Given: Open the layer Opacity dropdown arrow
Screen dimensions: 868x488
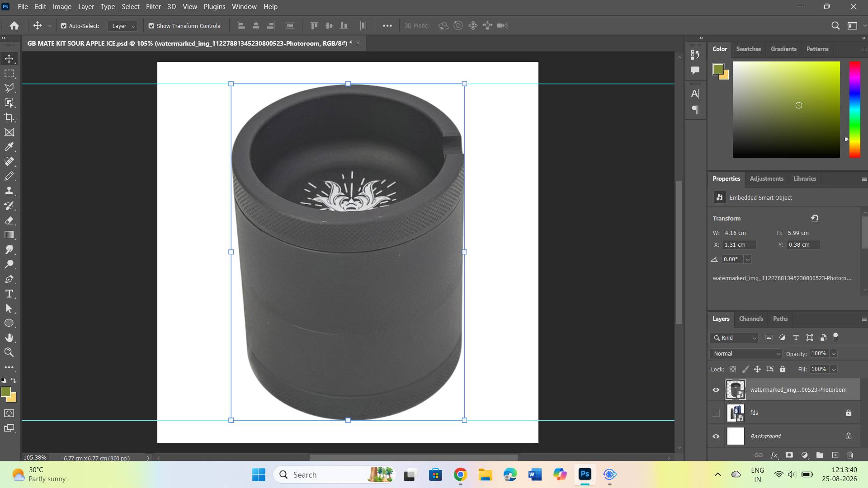Looking at the screenshot, I should point(834,354).
